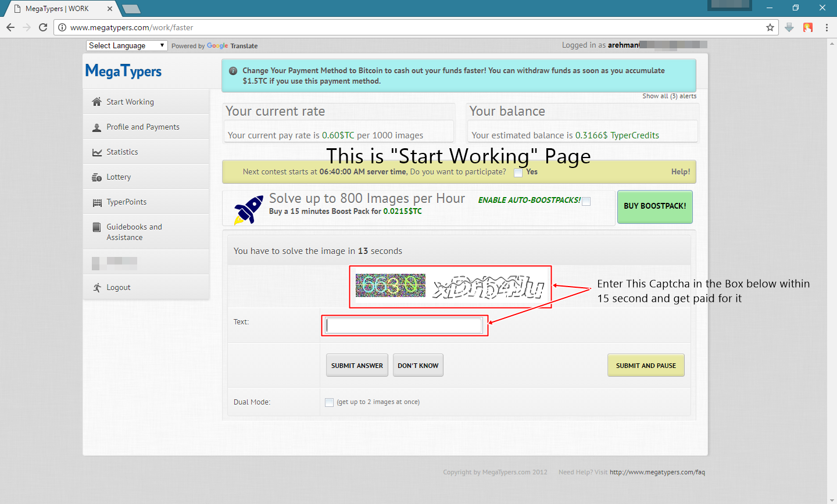The height and width of the screenshot is (504, 837).
Task: Restore down the Chrome window
Action: pos(796,8)
